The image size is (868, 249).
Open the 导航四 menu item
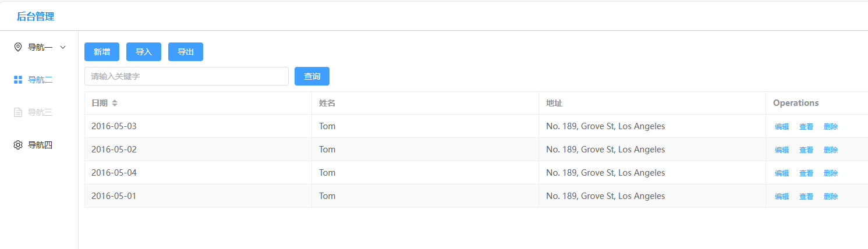[40, 145]
